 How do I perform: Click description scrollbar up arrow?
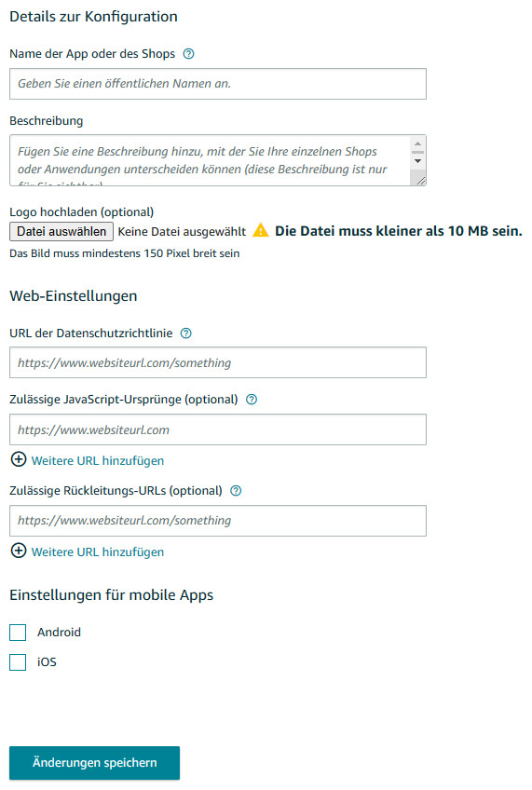pos(417,144)
